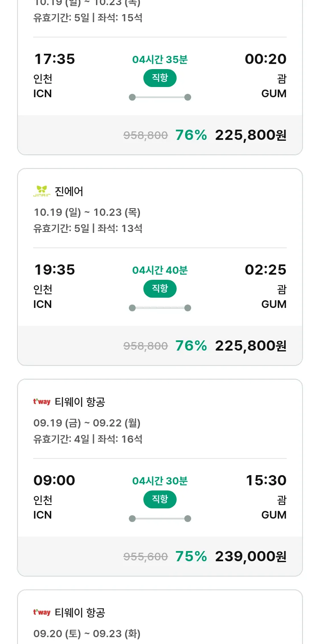Image resolution: width=320 pixels, height=644 pixels.
Task: Click the 19:35 departure time
Action: (x=55, y=270)
